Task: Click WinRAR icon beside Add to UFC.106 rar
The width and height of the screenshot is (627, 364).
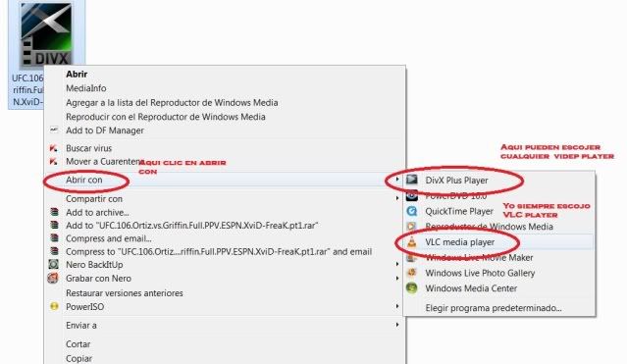Action: pyautogui.click(x=54, y=226)
